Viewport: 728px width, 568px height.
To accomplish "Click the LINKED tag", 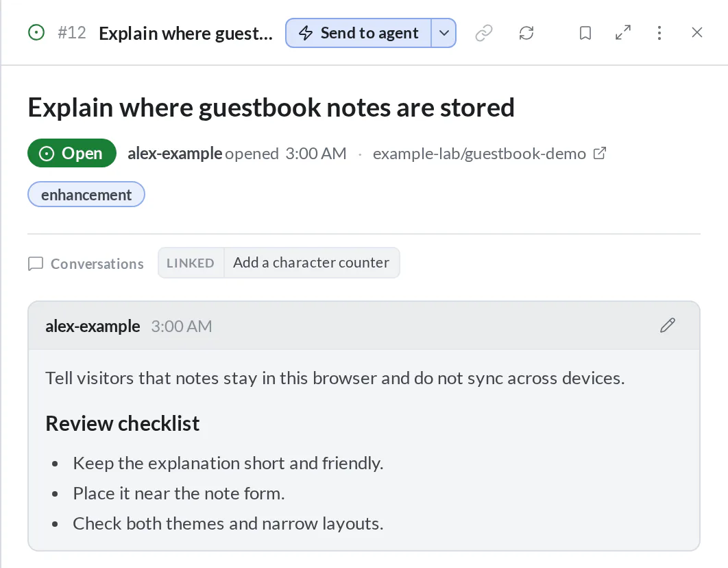I will click(191, 263).
